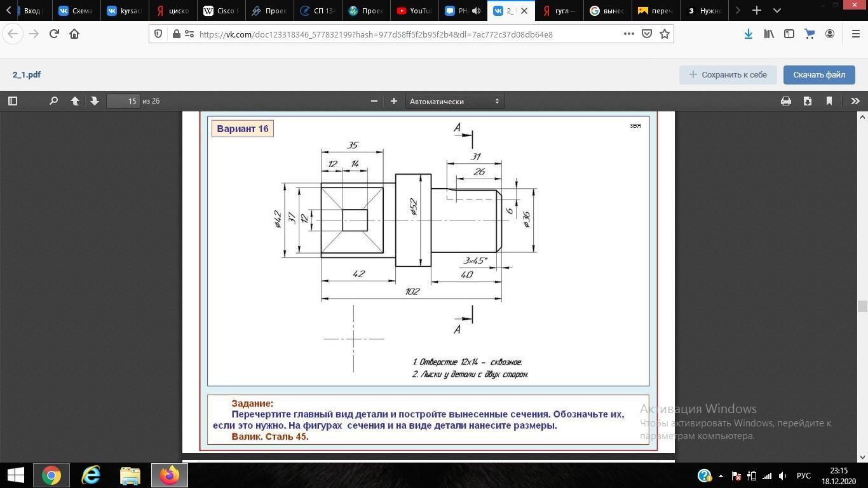Toggle the Firefox sidebar view

tap(789, 34)
